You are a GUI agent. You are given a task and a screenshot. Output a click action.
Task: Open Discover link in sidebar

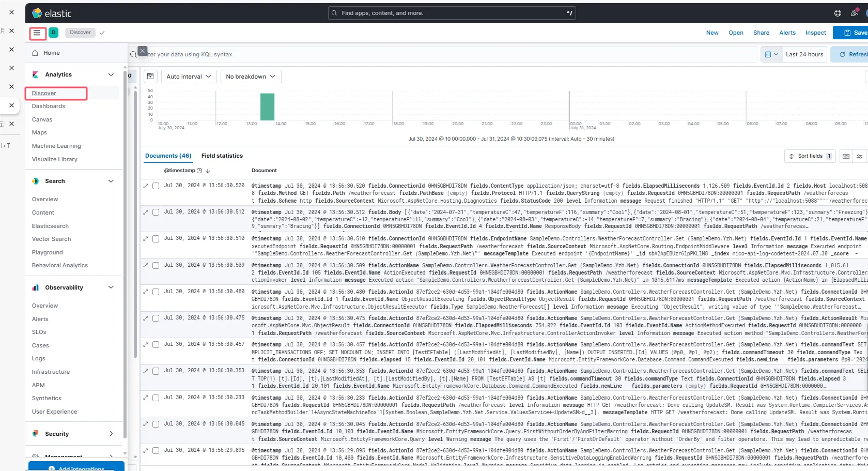point(44,93)
